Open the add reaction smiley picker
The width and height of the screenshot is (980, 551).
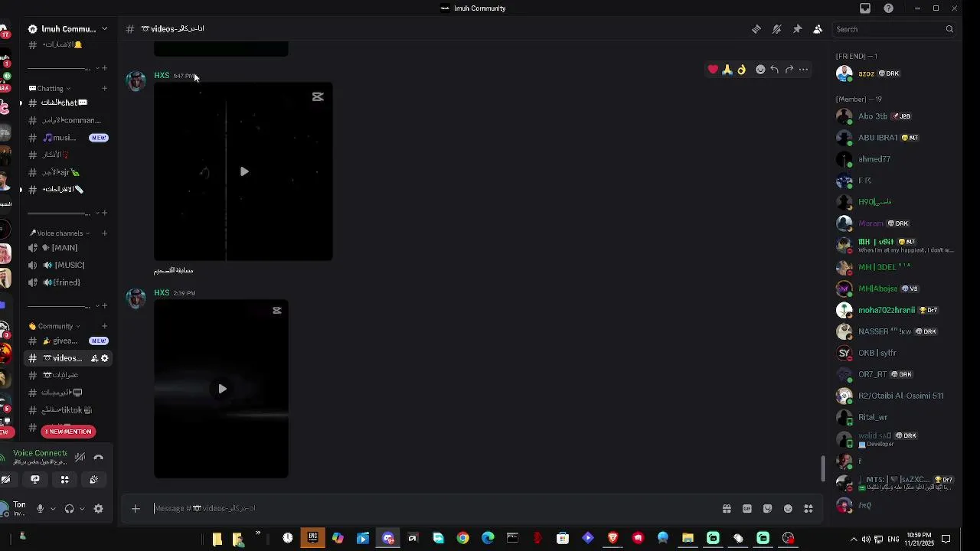760,70
